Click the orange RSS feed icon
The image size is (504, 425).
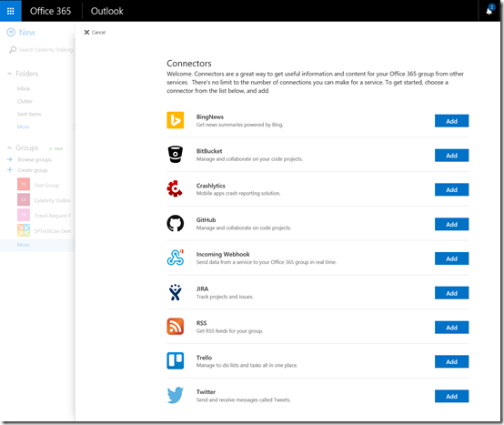coord(176,327)
